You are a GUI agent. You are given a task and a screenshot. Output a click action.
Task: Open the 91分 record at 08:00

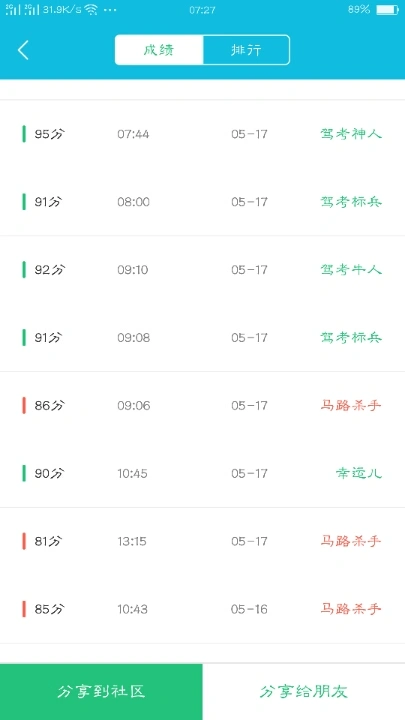(202, 202)
